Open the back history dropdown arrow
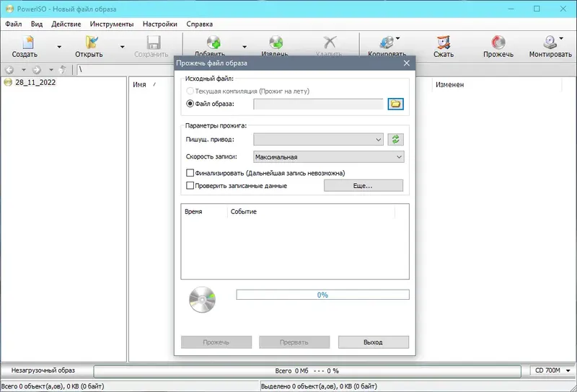This screenshot has height=392, width=577. [x=24, y=69]
